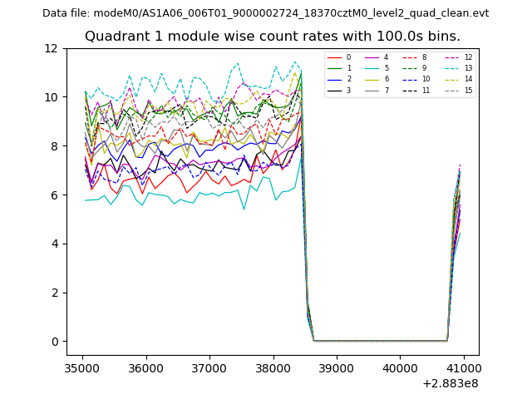Click the magenta solid legend entry 4
The width and height of the screenshot is (532, 399).
(377, 57)
